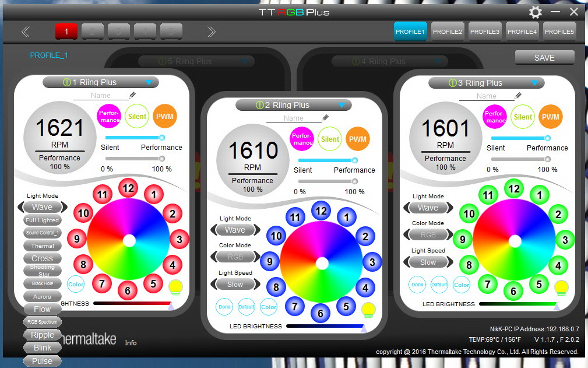Edit name pencil icon for fan 2

[325, 118]
